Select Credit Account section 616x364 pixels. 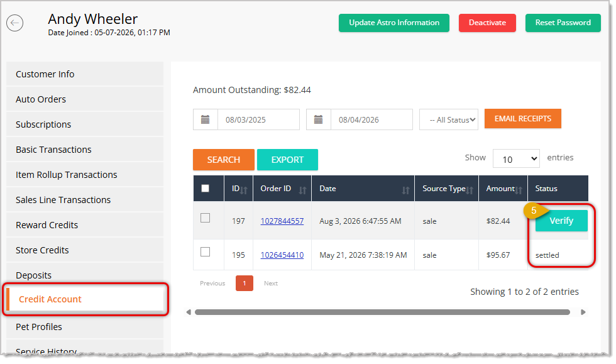click(x=85, y=299)
